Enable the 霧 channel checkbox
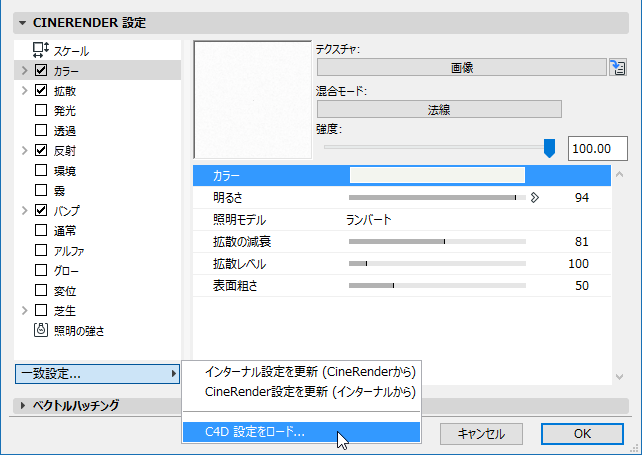 (41, 190)
